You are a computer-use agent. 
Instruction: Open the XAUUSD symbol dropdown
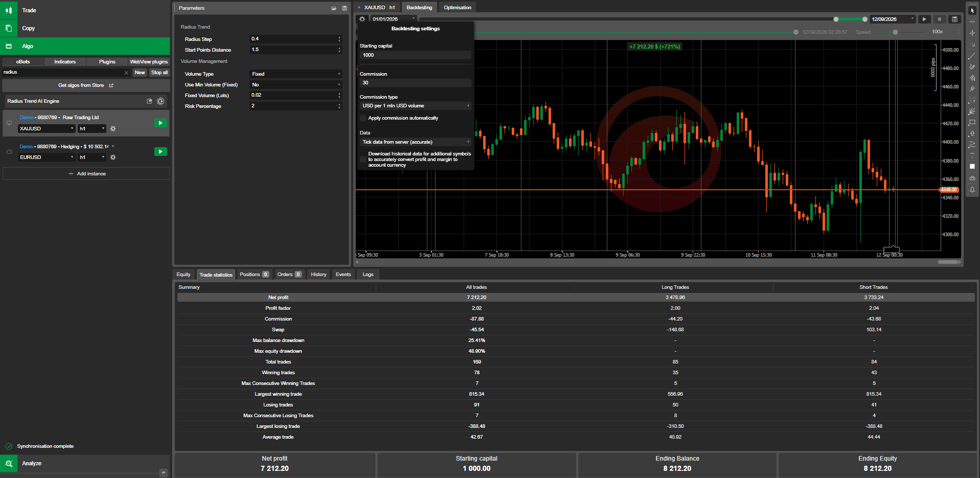[47, 129]
